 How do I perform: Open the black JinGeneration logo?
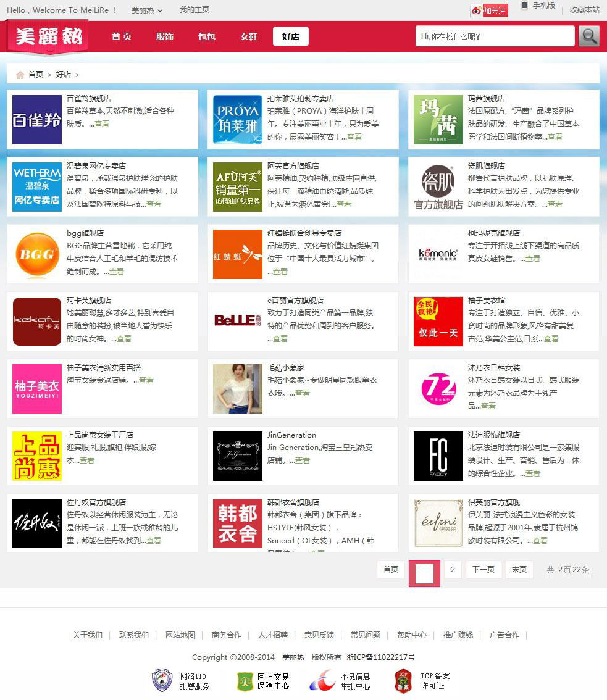tap(238, 456)
